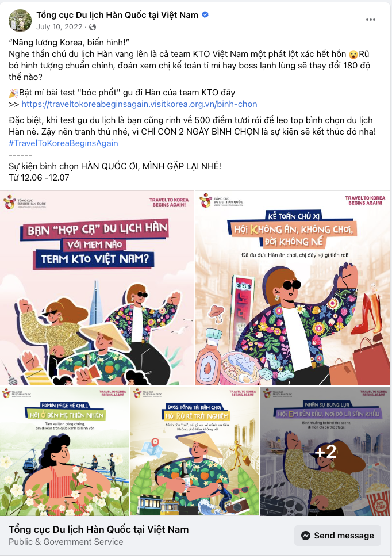Open the page name in post header
392x558 pixels.
pos(117,15)
